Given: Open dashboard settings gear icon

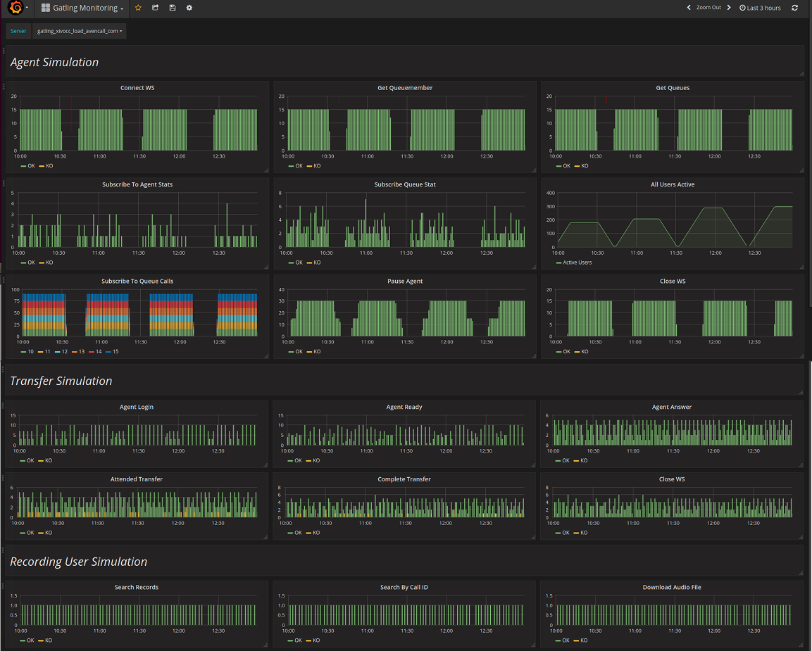Looking at the screenshot, I should tap(189, 8).
